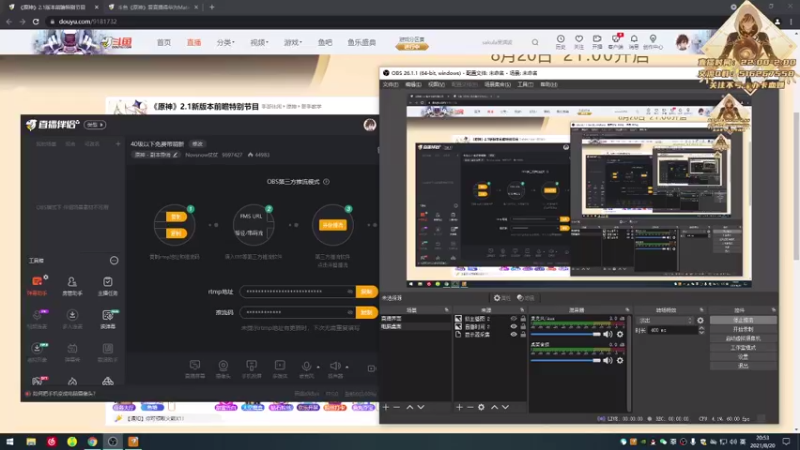
Task: Move the selected source up in OBS
Action: (x=494, y=407)
